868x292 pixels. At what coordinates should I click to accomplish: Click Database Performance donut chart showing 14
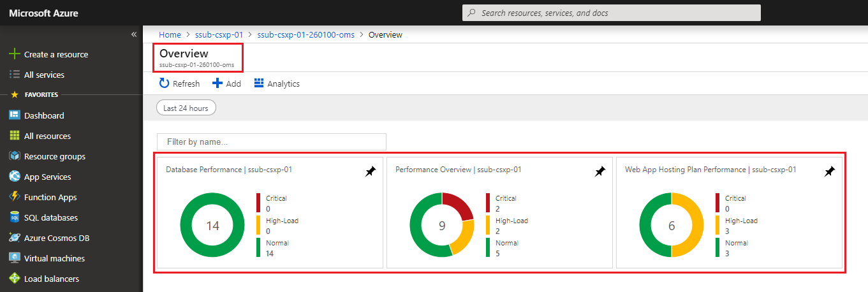[x=212, y=225]
